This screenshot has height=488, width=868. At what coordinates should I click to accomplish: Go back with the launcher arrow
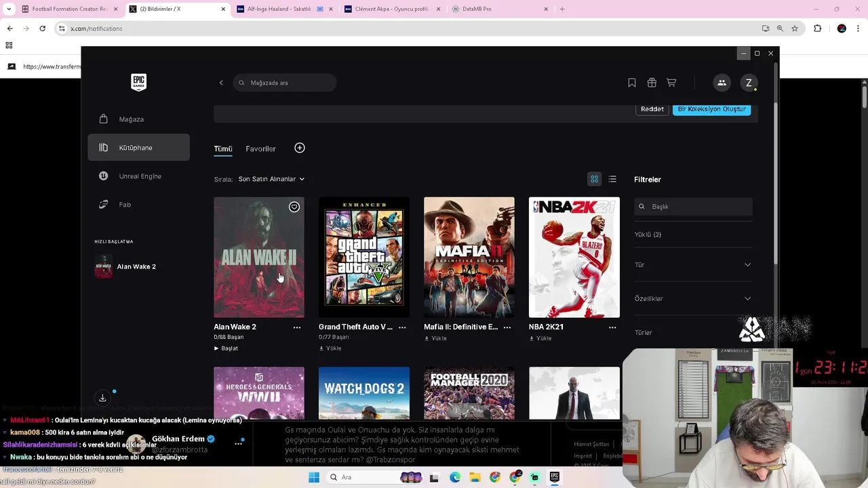point(221,83)
